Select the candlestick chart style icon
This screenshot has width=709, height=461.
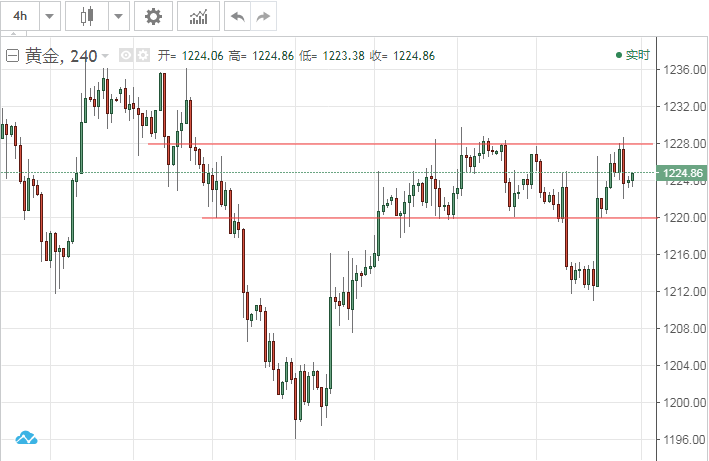pyautogui.click(x=87, y=16)
